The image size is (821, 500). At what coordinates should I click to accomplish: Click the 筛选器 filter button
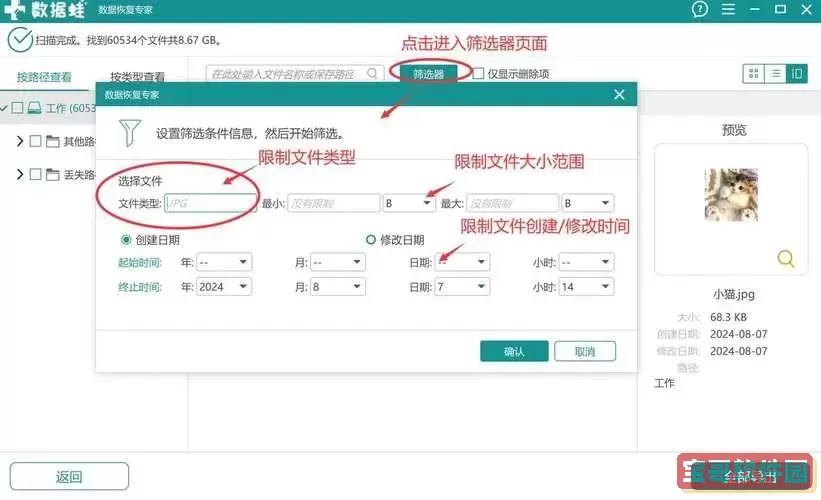(x=428, y=74)
